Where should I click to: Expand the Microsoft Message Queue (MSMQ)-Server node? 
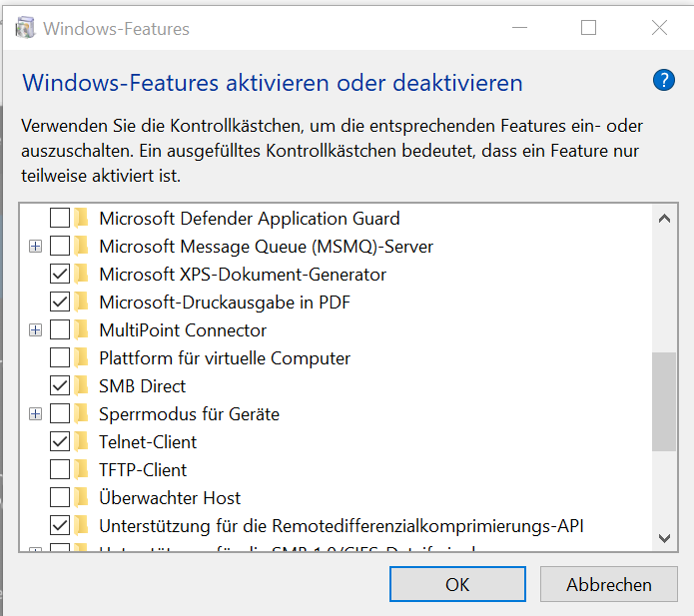tap(36, 246)
